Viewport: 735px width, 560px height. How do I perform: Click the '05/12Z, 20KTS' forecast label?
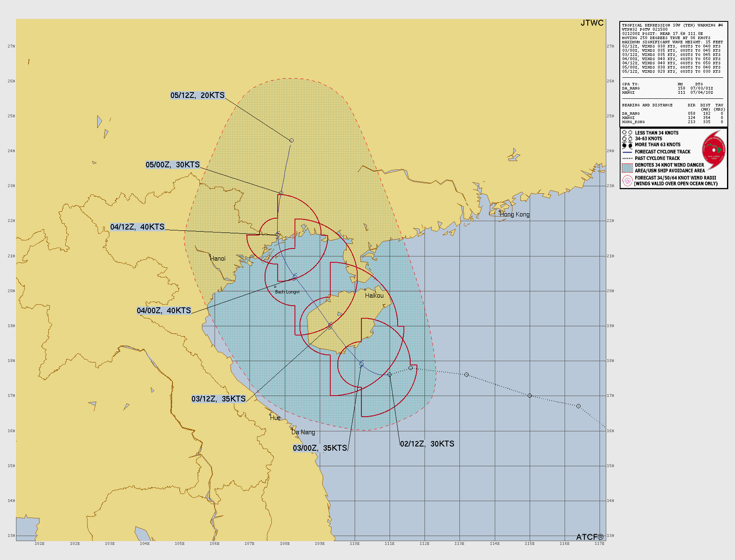pos(197,95)
